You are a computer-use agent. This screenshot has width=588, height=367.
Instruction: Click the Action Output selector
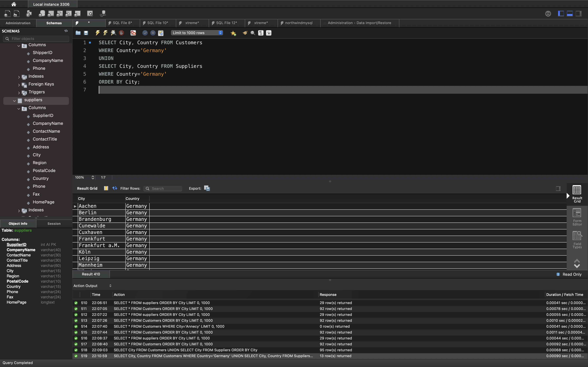92,286
